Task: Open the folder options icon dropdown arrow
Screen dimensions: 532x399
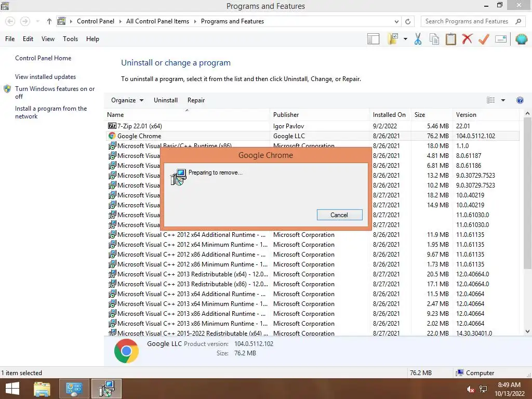Action: [x=405, y=39]
